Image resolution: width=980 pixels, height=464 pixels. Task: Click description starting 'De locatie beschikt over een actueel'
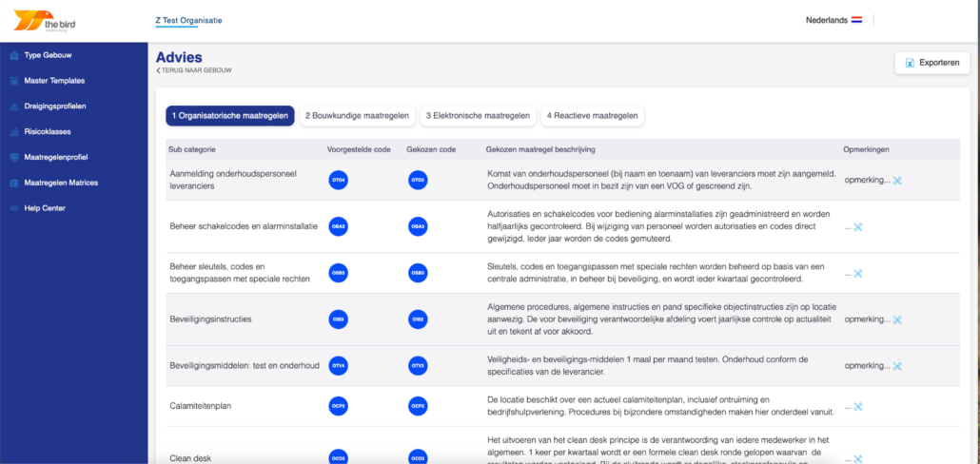point(660,406)
